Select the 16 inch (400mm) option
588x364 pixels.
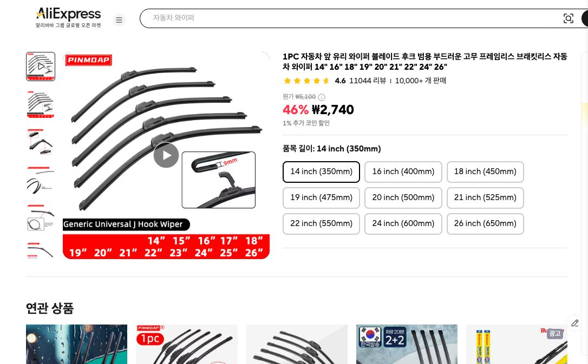(403, 172)
